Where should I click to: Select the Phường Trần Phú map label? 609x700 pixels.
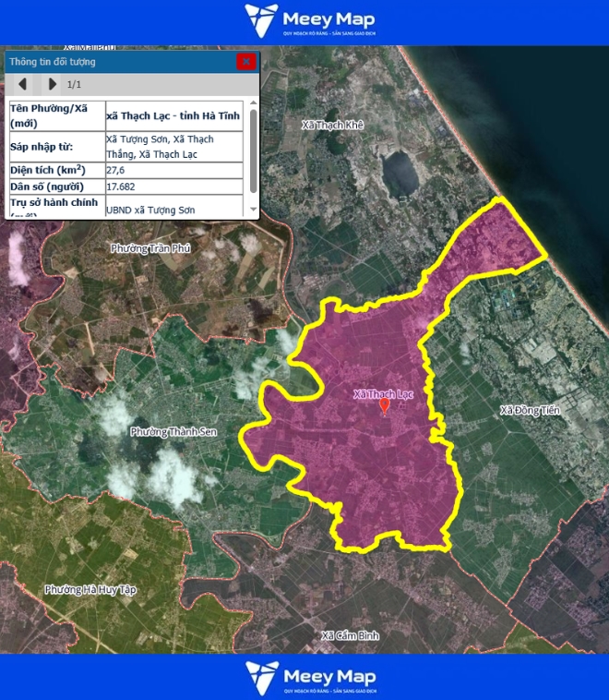point(149,248)
